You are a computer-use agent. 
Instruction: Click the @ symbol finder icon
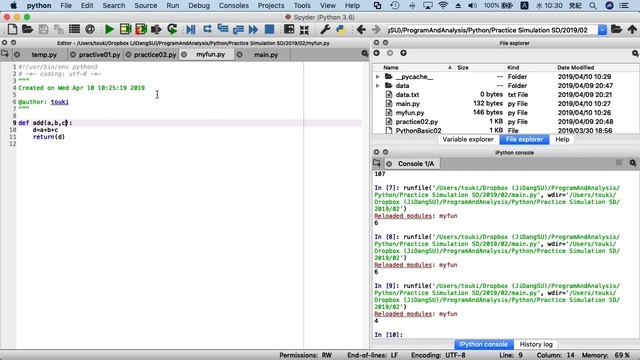[x=90, y=29]
